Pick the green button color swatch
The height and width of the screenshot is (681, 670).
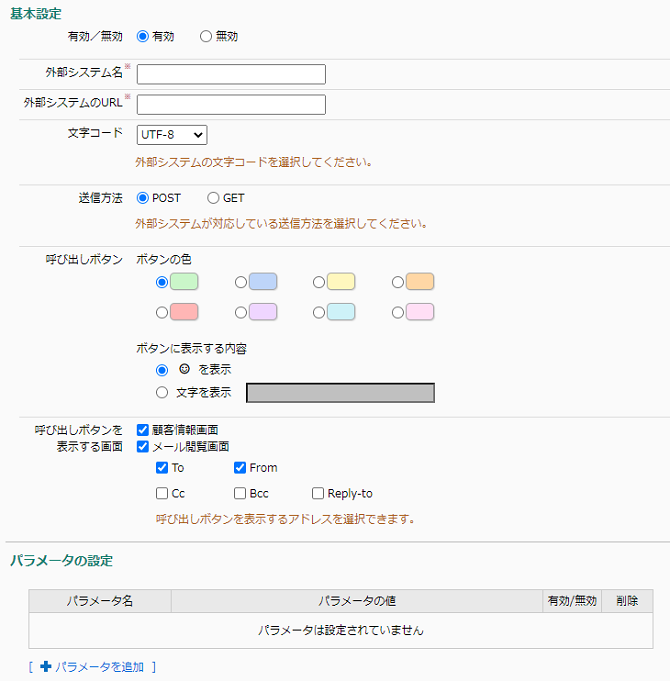(184, 281)
